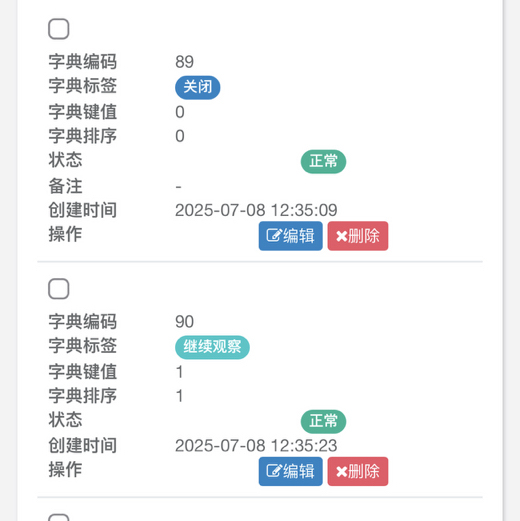Edit the 继续观察 entry 90
The width and height of the screenshot is (520, 521).
click(x=290, y=471)
